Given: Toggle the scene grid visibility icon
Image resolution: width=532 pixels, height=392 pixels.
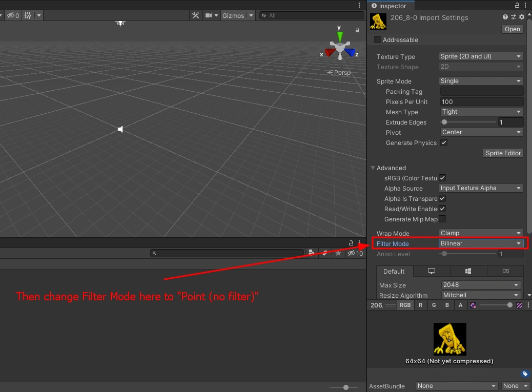Looking at the screenshot, I should [28, 15].
